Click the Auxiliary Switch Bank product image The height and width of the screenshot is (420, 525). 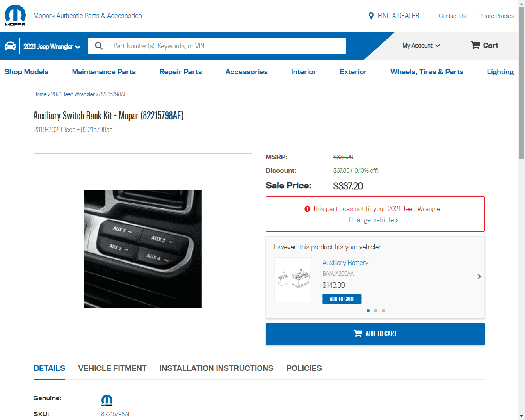tap(143, 249)
